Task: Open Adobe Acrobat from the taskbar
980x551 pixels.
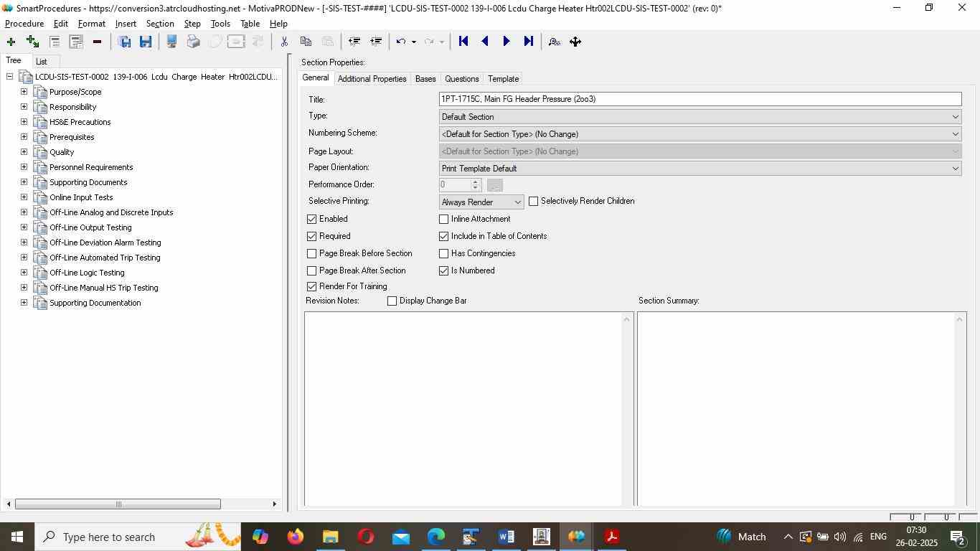Action: pyautogui.click(x=612, y=537)
